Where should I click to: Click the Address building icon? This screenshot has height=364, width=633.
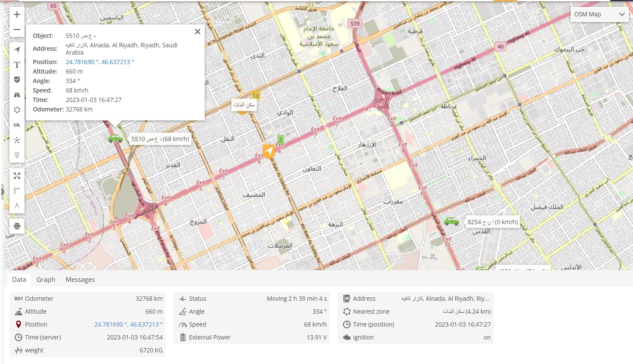(x=347, y=299)
